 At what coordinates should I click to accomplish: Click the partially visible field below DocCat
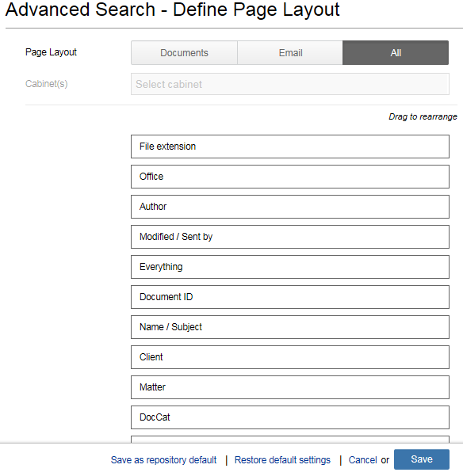pyautogui.click(x=290, y=440)
